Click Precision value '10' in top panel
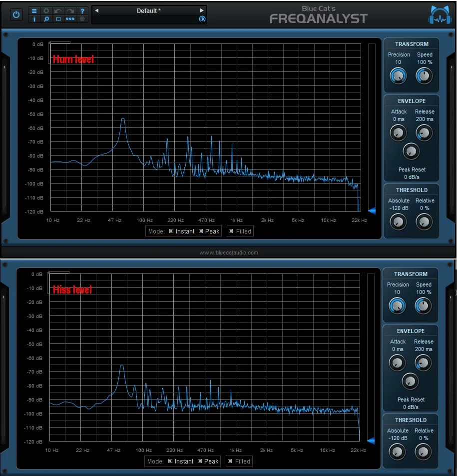This screenshot has height=476, width=457. coord(398,62)
